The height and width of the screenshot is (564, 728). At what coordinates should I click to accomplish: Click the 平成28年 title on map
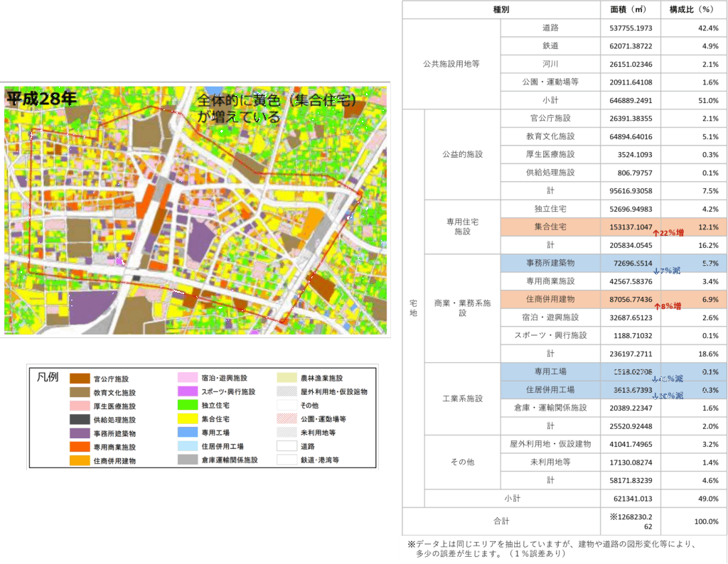tap(41, 98)
